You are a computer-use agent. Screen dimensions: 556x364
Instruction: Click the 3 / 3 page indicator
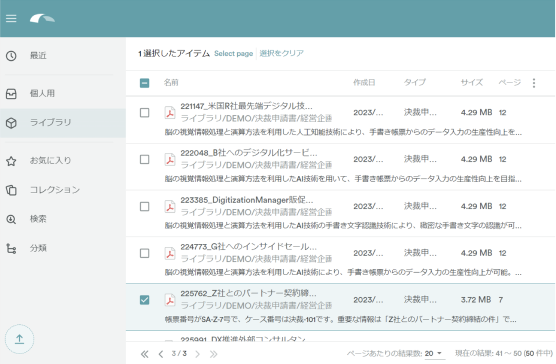179,353
